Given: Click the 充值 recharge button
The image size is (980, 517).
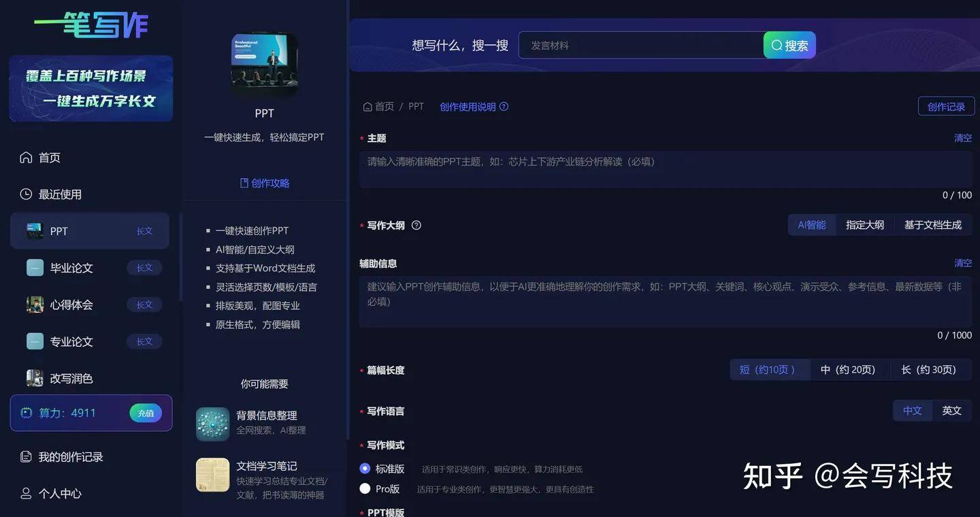Looking at the screenshot, I should [x=146, y=413].
